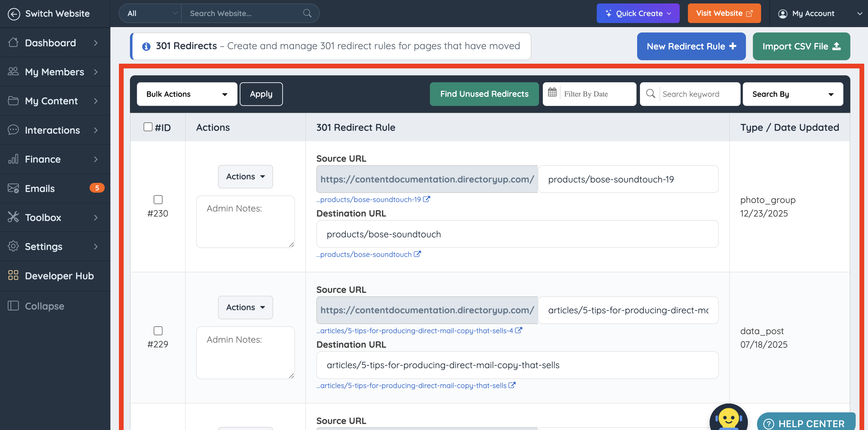Click the Switch Website back arrow icon
Image resolution: width=868 pixels, height=430 pixels.
point(14,14)
